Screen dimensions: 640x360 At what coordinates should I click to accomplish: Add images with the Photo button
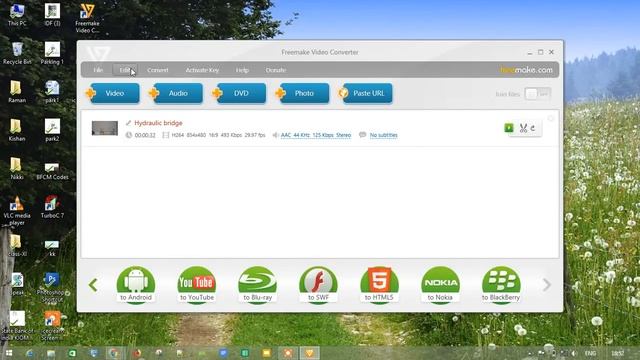pyautogui.click(x=303, y=93)
